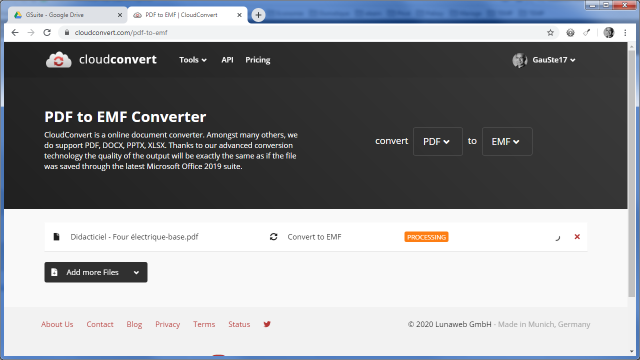Click the pen extension icon in Chrome toolbar
Viewport: 640px width, 360px height.
click(587, 33)
